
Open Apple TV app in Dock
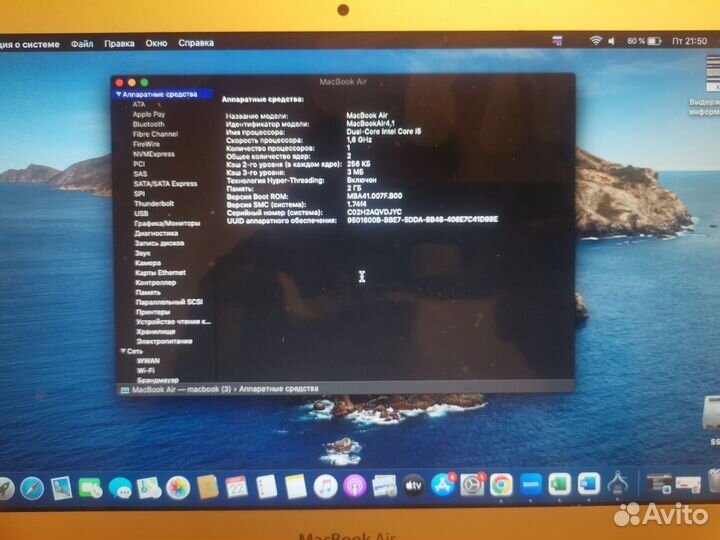pyautogui.click(x=413, y=485)
